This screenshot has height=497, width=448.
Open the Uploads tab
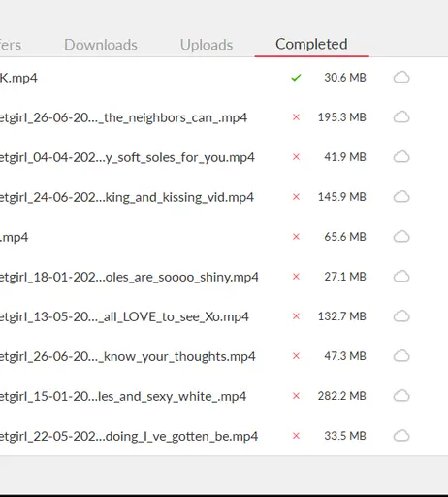pyautogui.click(x=207, y=45)
